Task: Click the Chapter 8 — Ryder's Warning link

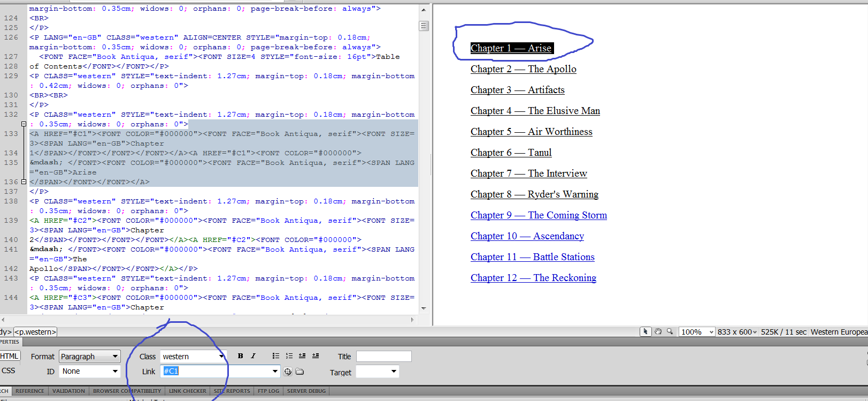Action: (x=535, y=194)
